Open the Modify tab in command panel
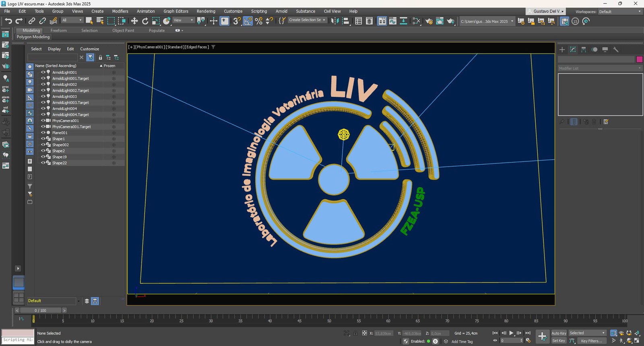644x346 pixels. (x=573, y=49)
